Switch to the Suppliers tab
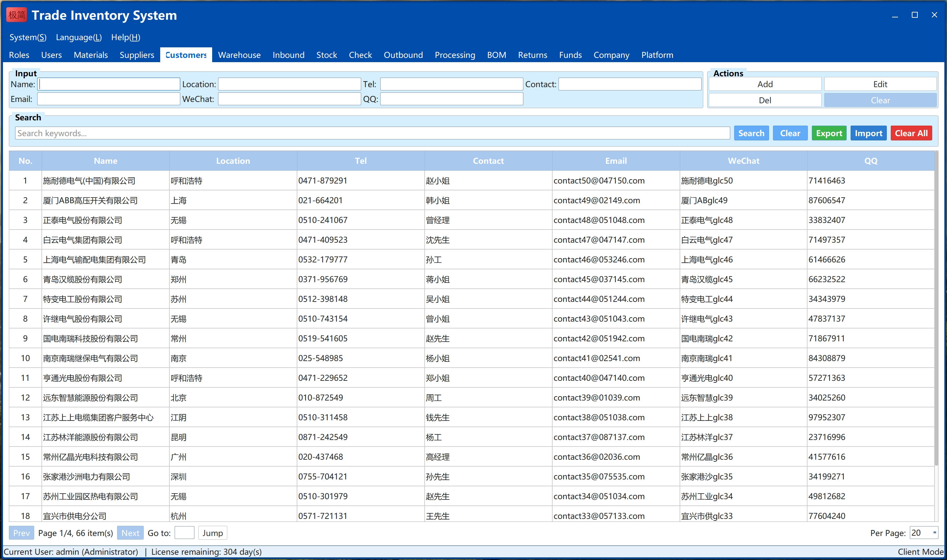The height and width of the screenshot is (560, 947). (x=137, y=55)
